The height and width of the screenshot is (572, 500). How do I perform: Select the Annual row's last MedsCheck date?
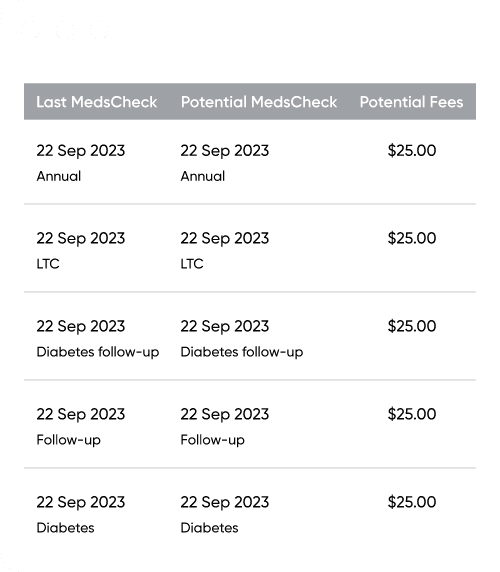point(81,151)
